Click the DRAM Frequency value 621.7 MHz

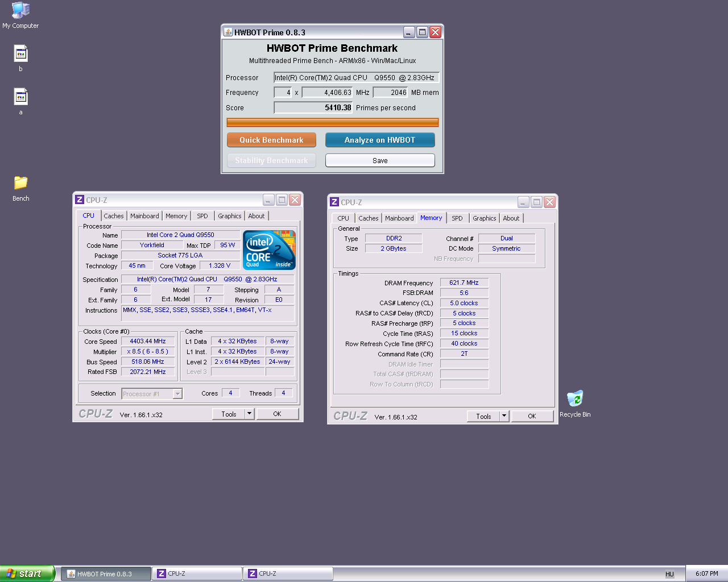[x=464, y=283]
